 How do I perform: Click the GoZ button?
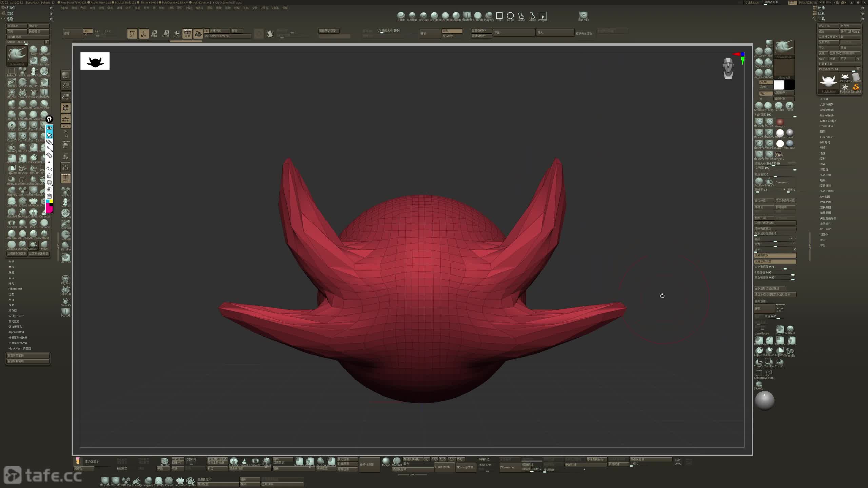click(x=823, y=58)
